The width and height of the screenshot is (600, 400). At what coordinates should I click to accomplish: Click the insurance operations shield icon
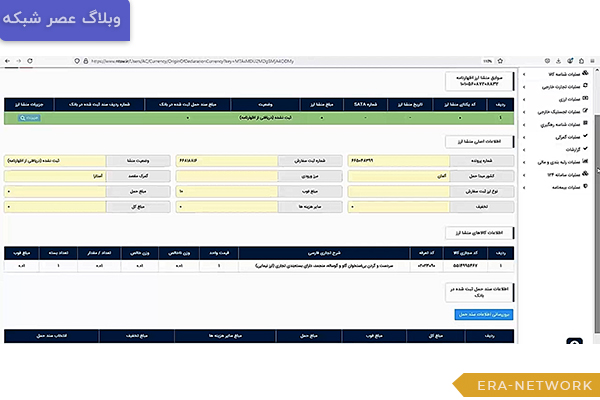coord(585,186)
